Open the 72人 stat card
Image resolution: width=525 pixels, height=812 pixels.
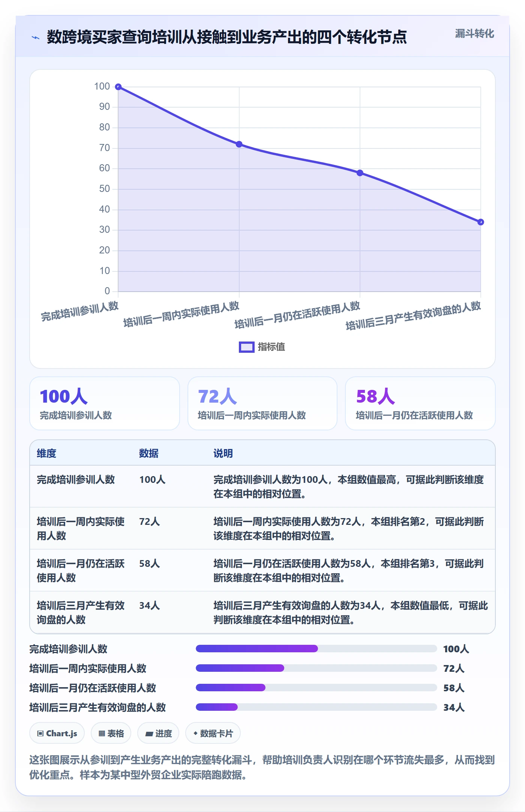[x=262, y=403]
